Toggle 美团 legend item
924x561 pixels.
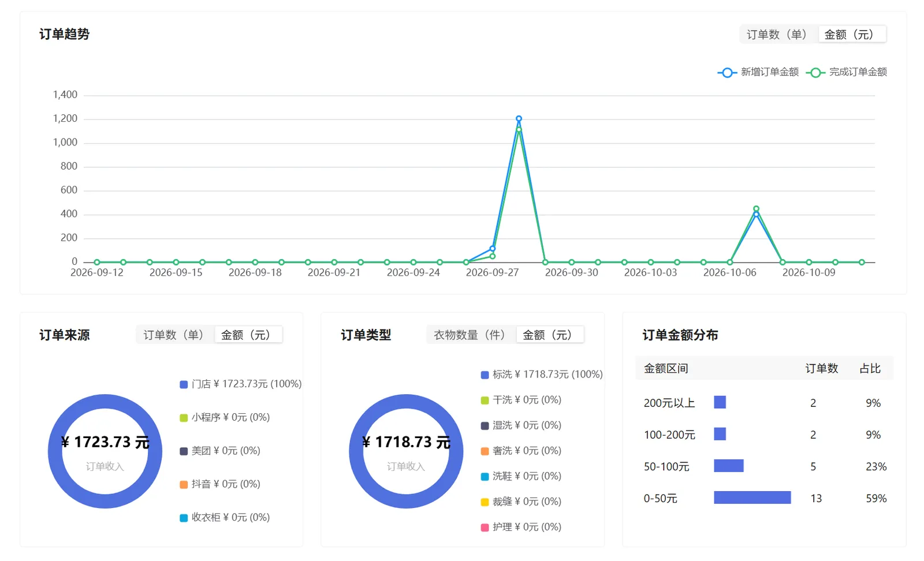click(220, 451)
